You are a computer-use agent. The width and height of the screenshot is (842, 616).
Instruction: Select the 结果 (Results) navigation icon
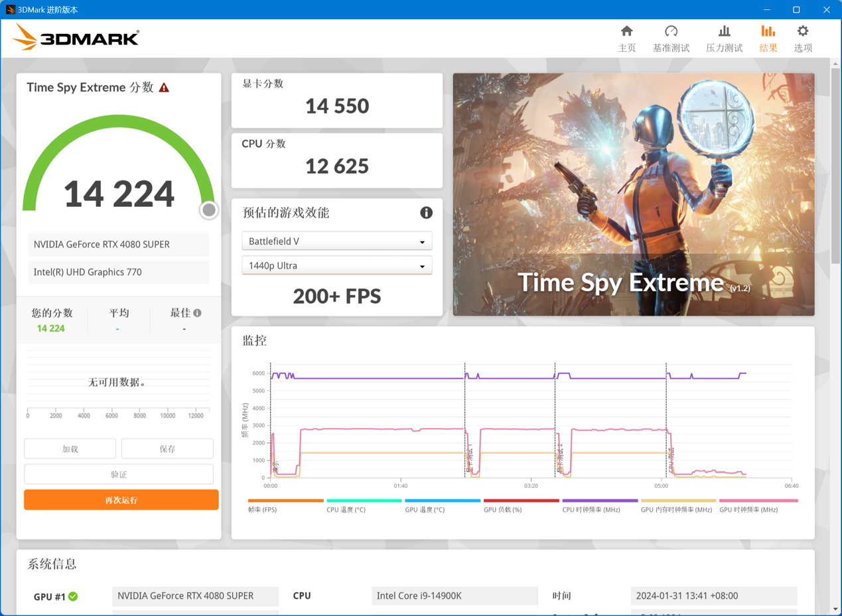click(768, 37)
